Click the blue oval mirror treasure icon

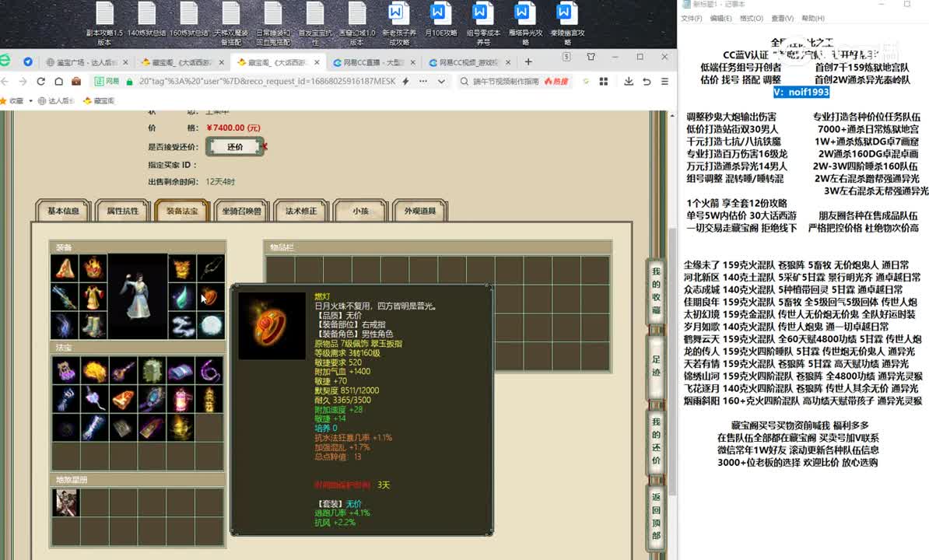coord(152,399)
